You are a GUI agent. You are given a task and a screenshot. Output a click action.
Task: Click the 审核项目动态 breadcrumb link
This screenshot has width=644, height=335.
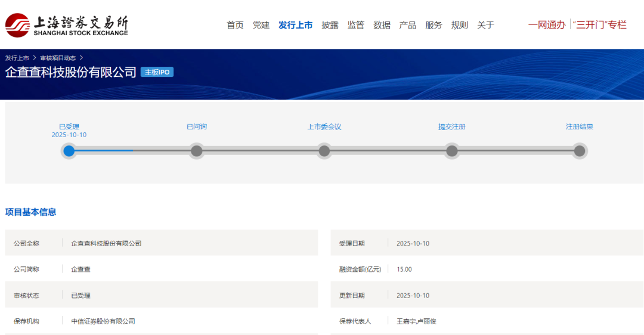pos(58,58)
